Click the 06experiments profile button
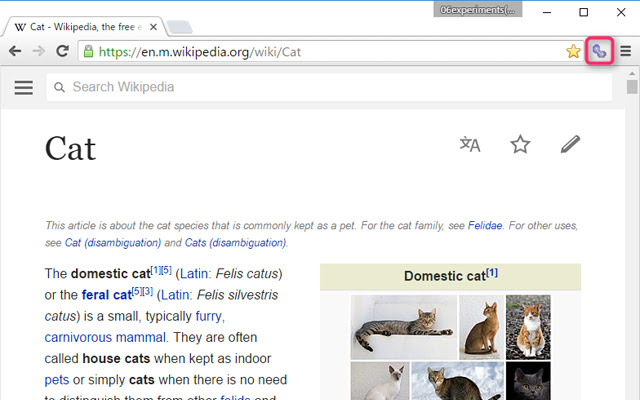This screenshot has height=400, width=640. (478, 9)
